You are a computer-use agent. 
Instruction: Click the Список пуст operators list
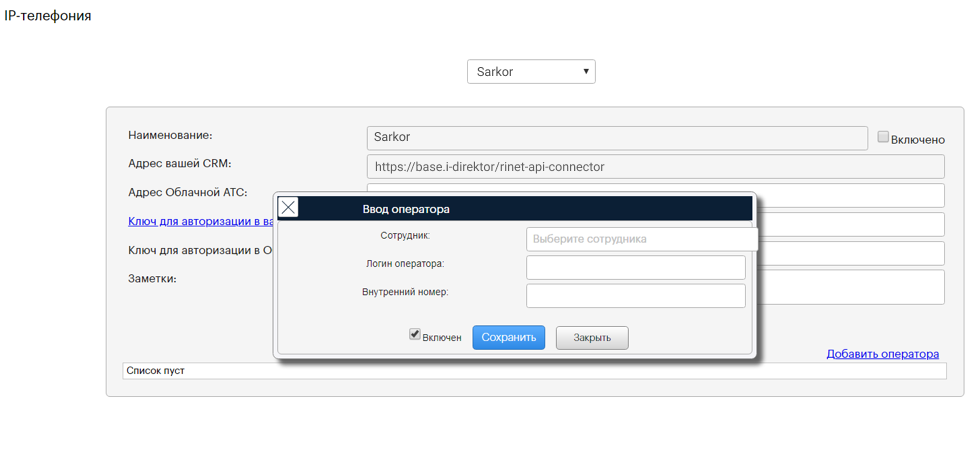[533, 371]
